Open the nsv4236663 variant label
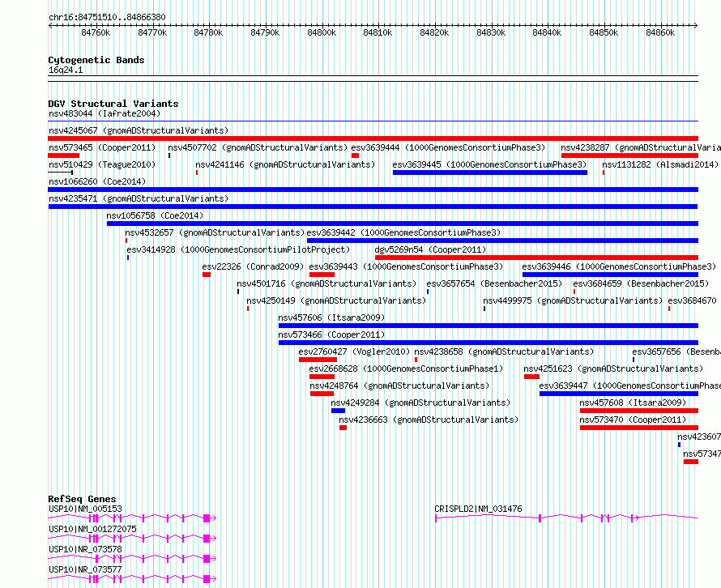Screen dimensions: 721x588 click(429, 420)
